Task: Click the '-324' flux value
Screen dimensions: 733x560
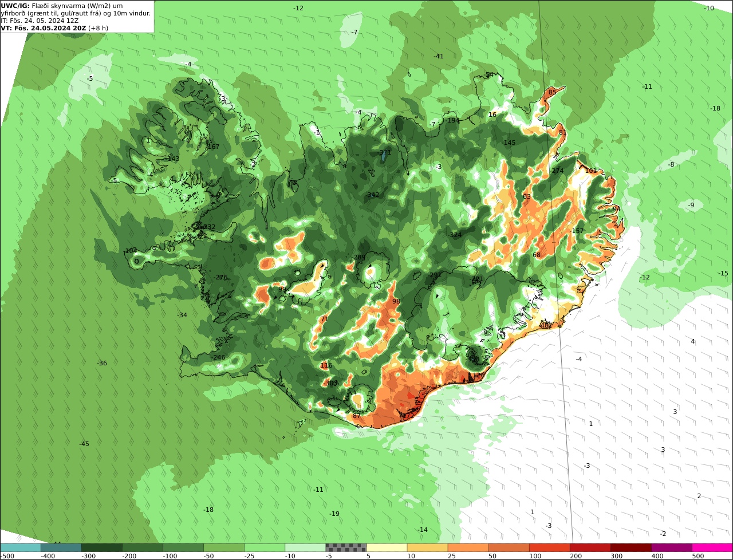Action: click(x=455, y=235)
